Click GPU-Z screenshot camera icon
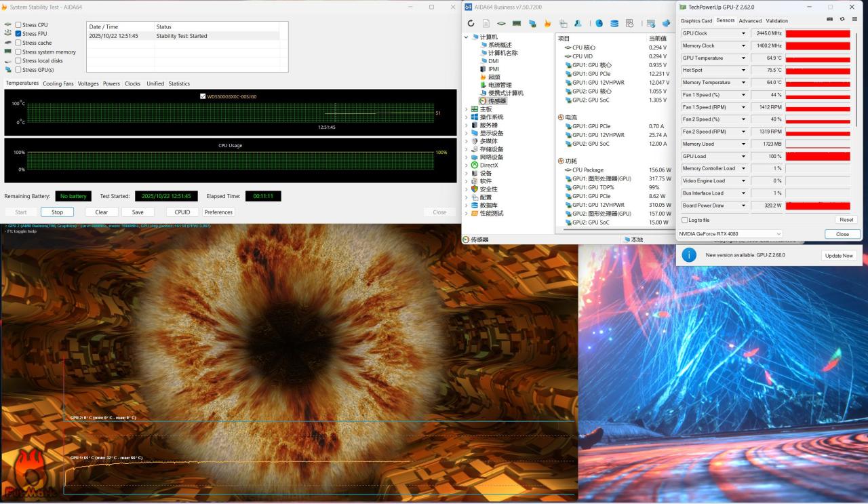Viewport: 868px width, 504px height. click(x=830, y=19)
